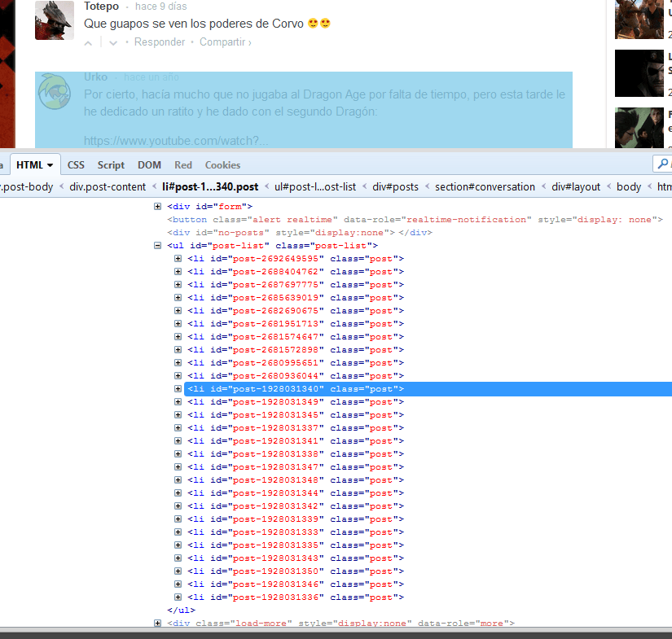Screen dimensions: 672x639
Task: Open Totepo's avatar image
Action: coord(55,20)
